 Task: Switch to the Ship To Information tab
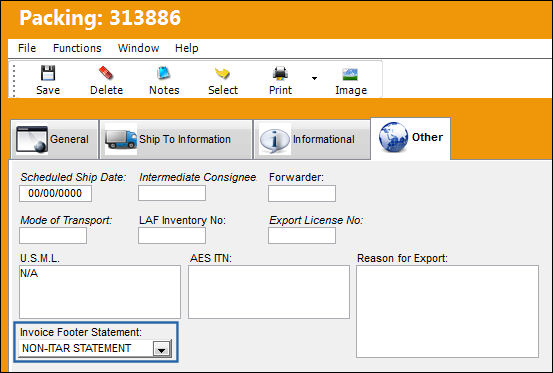coord(176,140)
